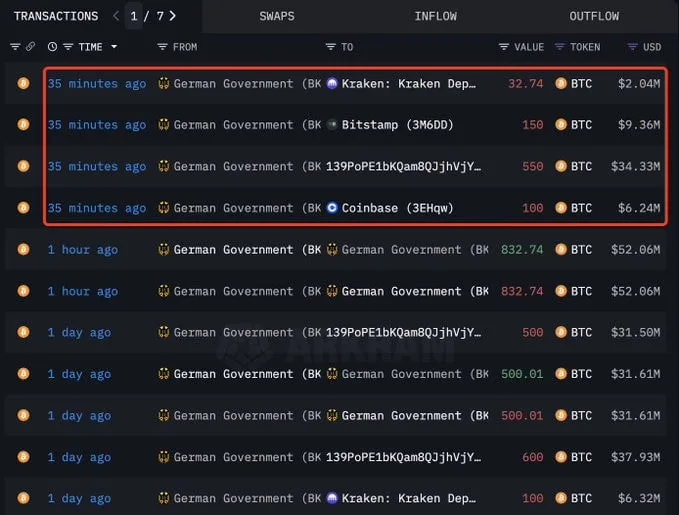Open Kraken deposit entity in $6.32M row
This screenshot has height=515, width=679.
click(408, 499)
